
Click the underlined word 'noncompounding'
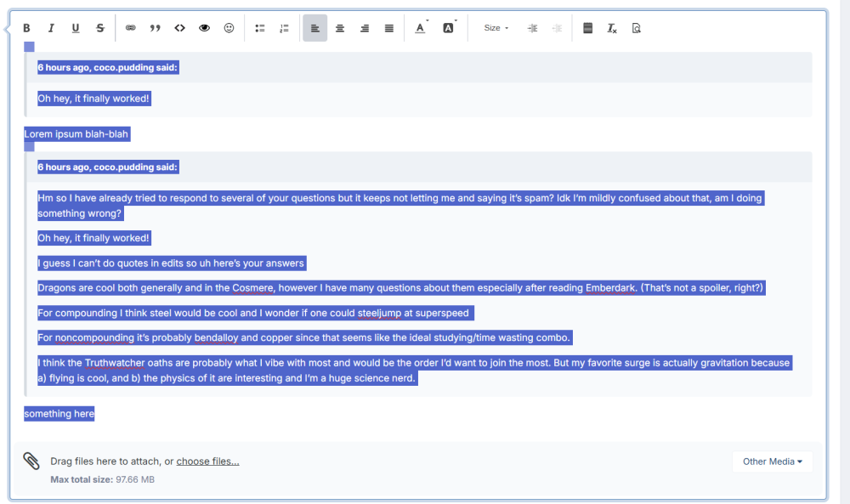(94, 337)
